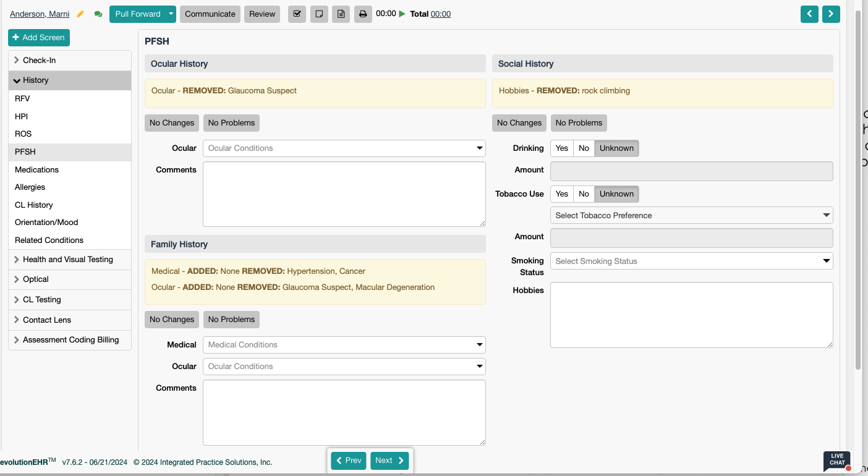Click the Add Screen button
This screenshot has height=476, width=868.
click(x=39, y=38)
